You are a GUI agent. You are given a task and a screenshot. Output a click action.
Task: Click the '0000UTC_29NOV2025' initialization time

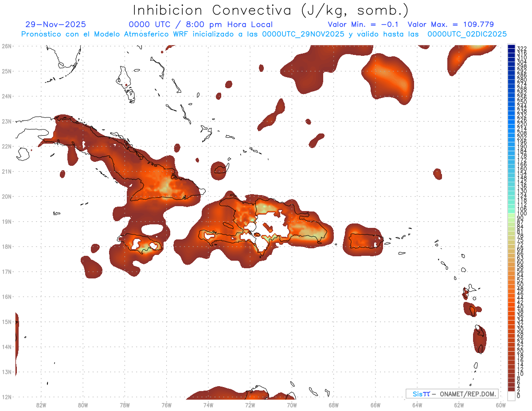303,34
